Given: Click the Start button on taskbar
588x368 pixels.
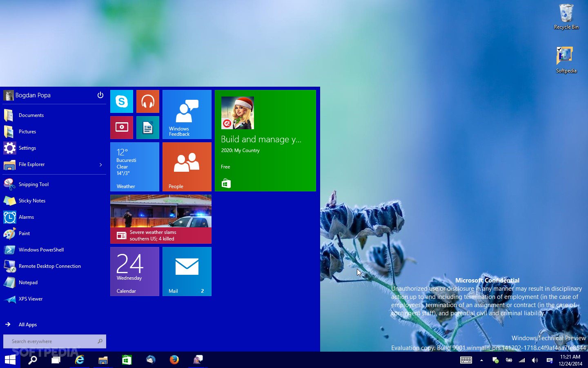Looking at the screenshot, I should 10,360.
